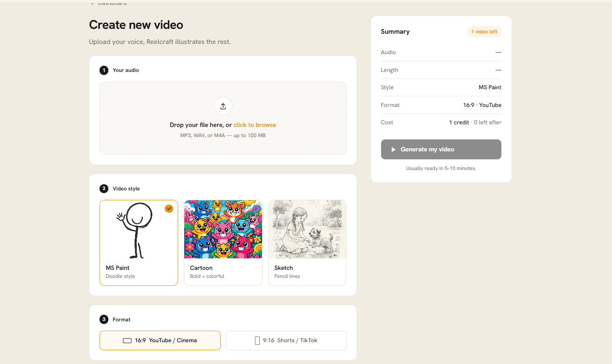Click the colorful cartoon cats thumbnail

pyautogui.click(x=223, y=229)
